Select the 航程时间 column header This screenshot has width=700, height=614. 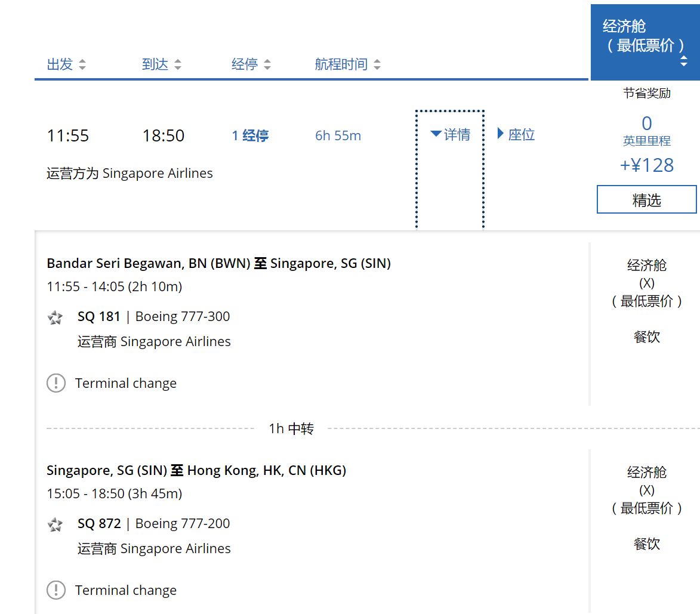click(x=341, y=64)
